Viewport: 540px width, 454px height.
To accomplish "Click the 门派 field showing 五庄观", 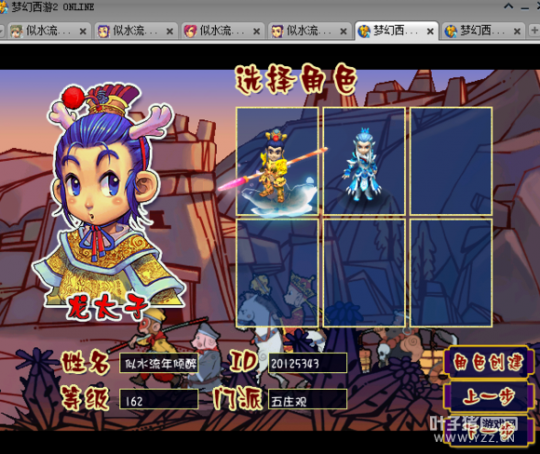I will pos(308,400).
